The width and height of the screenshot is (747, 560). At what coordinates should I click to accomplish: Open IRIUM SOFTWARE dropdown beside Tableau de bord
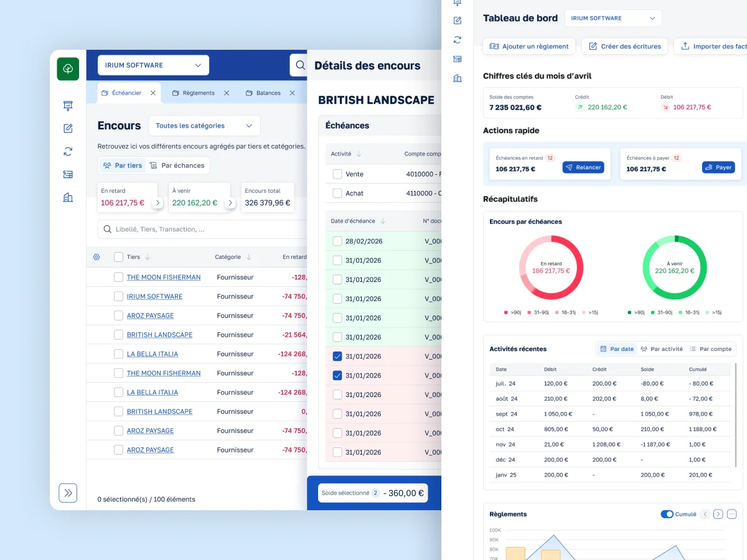tap(613, 18)
